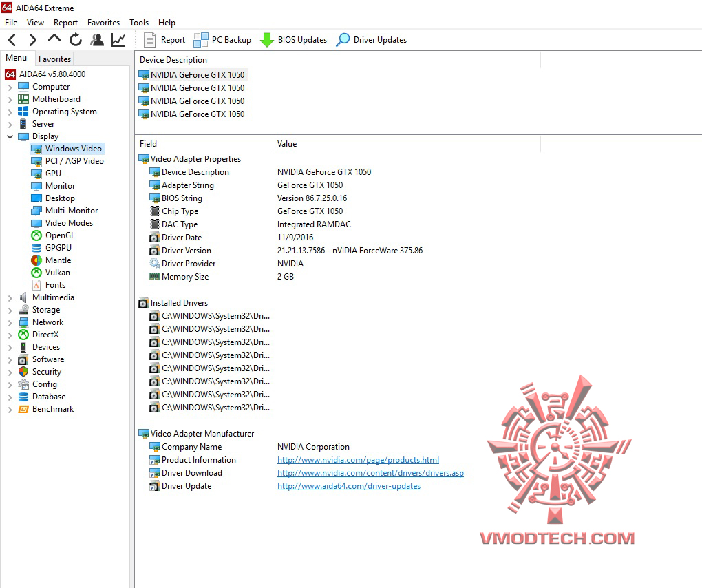Open the Help menu
This screenshot has height=588, width=702.
[x=167, y=23]
